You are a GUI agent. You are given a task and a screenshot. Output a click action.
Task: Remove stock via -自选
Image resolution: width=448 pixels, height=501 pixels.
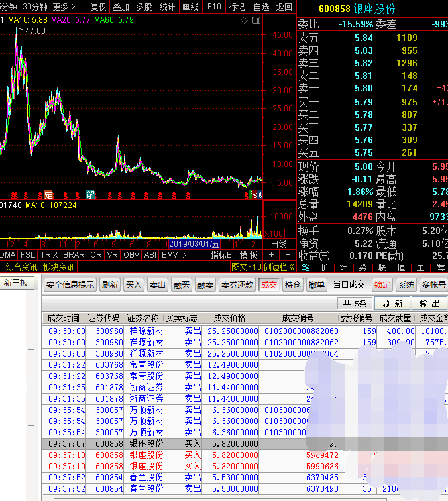pyautogui.click(x=260, y=7)
